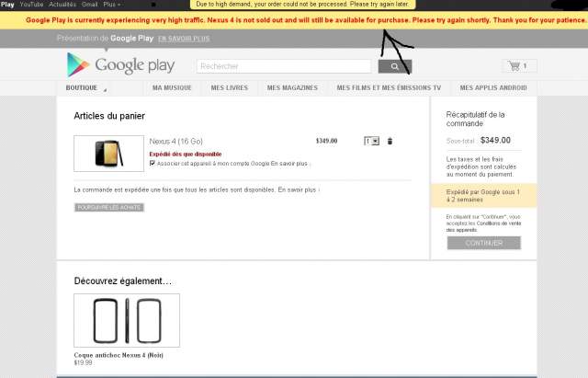588x378 pixels.
Task: Delete Nexus 4 with trash icon
Action: click(390, 141)
